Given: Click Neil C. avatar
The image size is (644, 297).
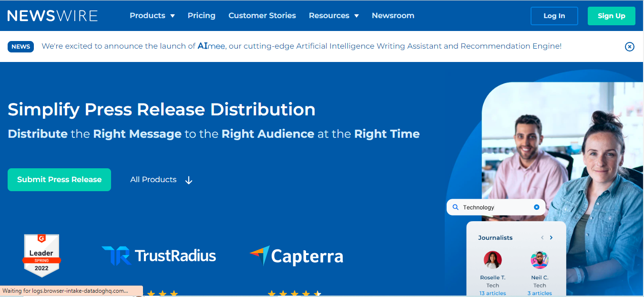Looking at the screenshot, I should [x=540, y=260].
